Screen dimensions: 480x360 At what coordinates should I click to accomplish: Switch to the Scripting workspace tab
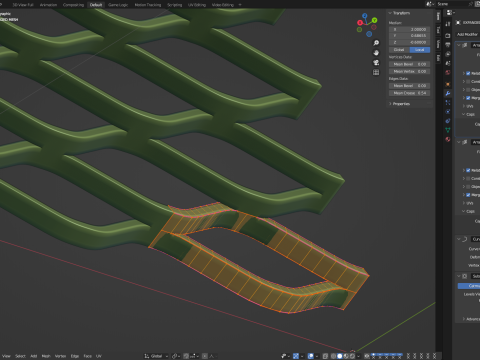click(175, 5)
